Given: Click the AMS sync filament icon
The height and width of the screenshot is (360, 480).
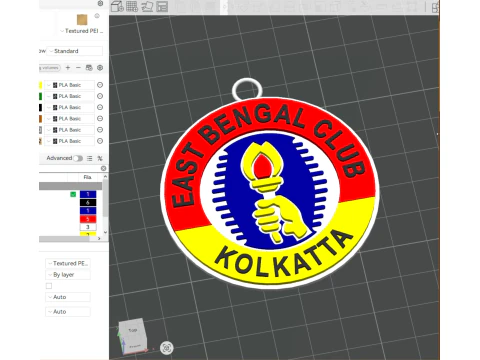Looking at the screenshot, I should [89, 68].
